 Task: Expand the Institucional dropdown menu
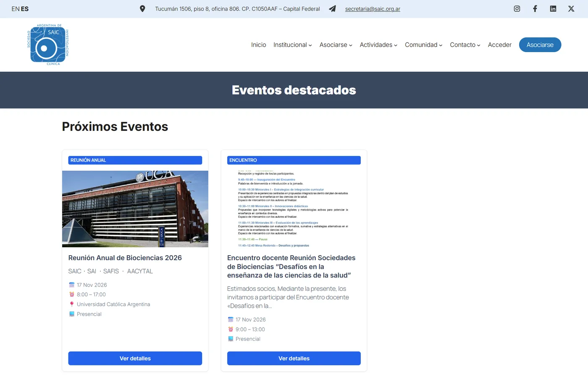293,45
